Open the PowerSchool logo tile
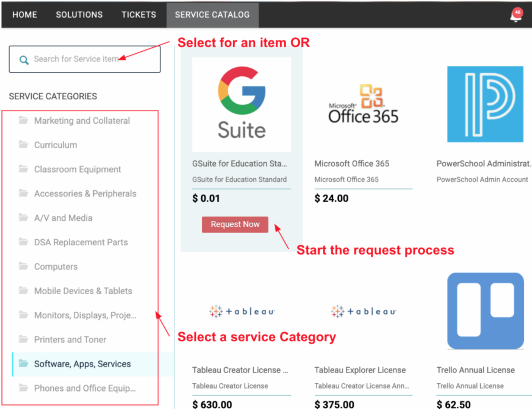Screen dimensions: 532x409 [x=485, y=105]
